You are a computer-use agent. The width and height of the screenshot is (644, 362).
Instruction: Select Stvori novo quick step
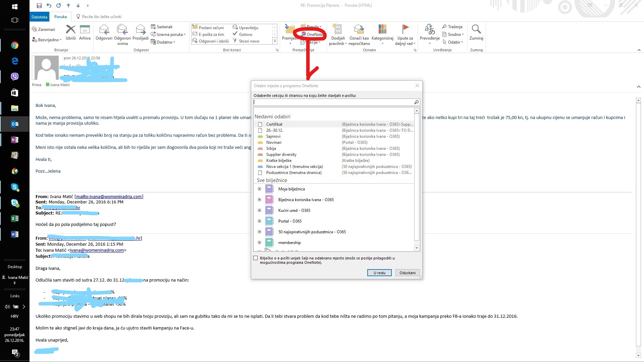pyautogui.click(x=246, y=41)
